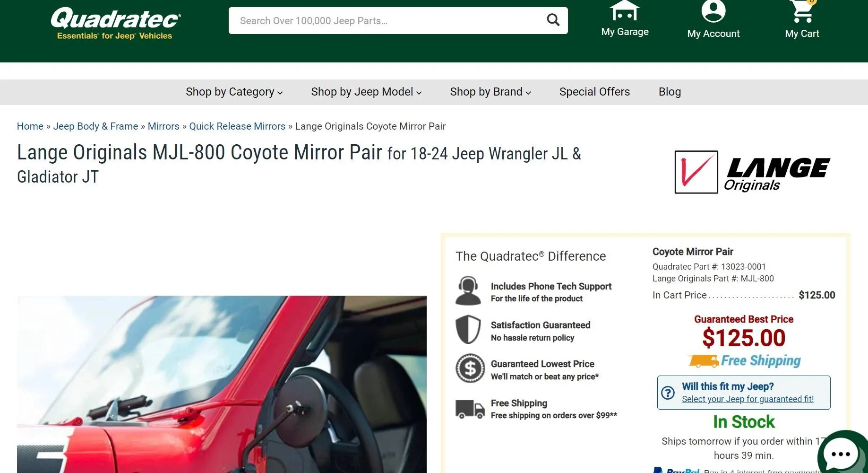
Task: Click the orange Free Shipping truck badge
Action: 744,361
